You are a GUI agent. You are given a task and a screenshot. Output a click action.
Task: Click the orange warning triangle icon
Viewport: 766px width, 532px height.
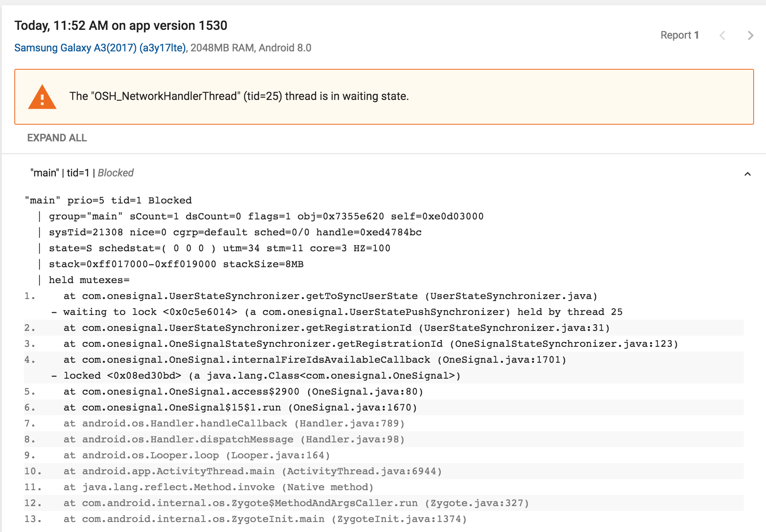coord(42,97)
